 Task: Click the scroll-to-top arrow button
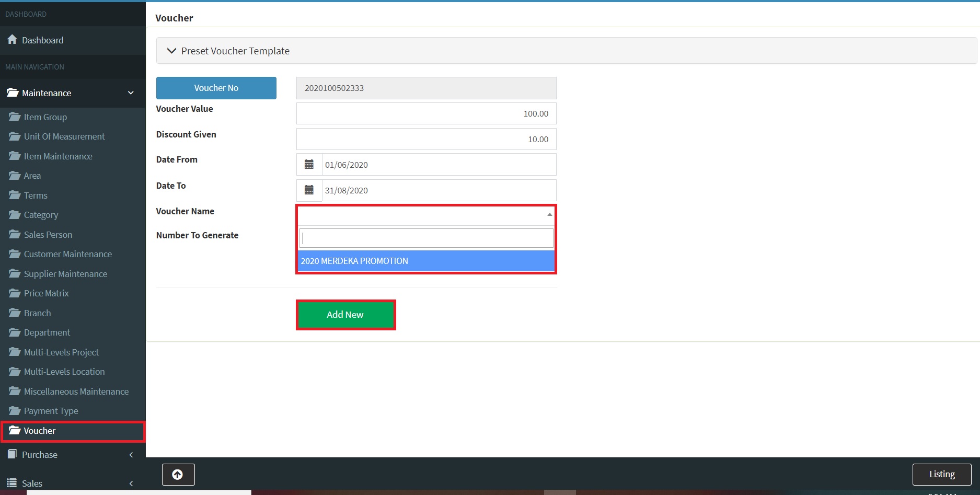click(x=178, y=475)
